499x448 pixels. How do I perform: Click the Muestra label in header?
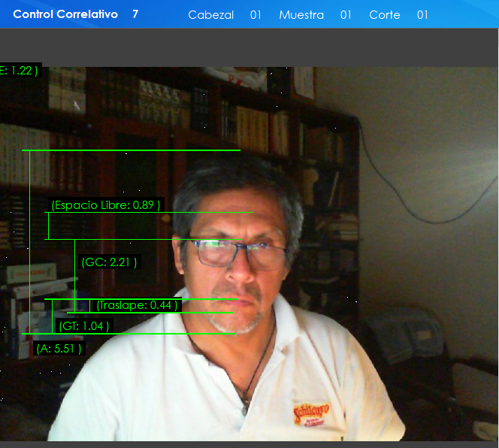point(301,15)
